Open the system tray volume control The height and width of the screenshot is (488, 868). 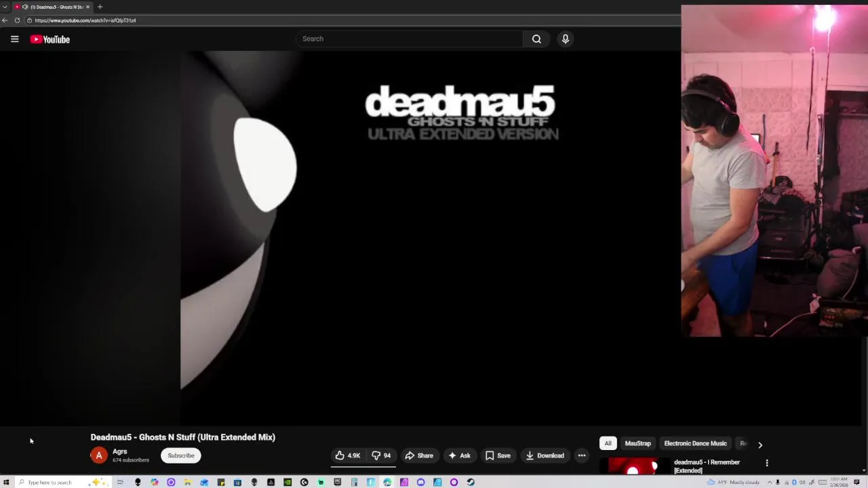(802, 482)
